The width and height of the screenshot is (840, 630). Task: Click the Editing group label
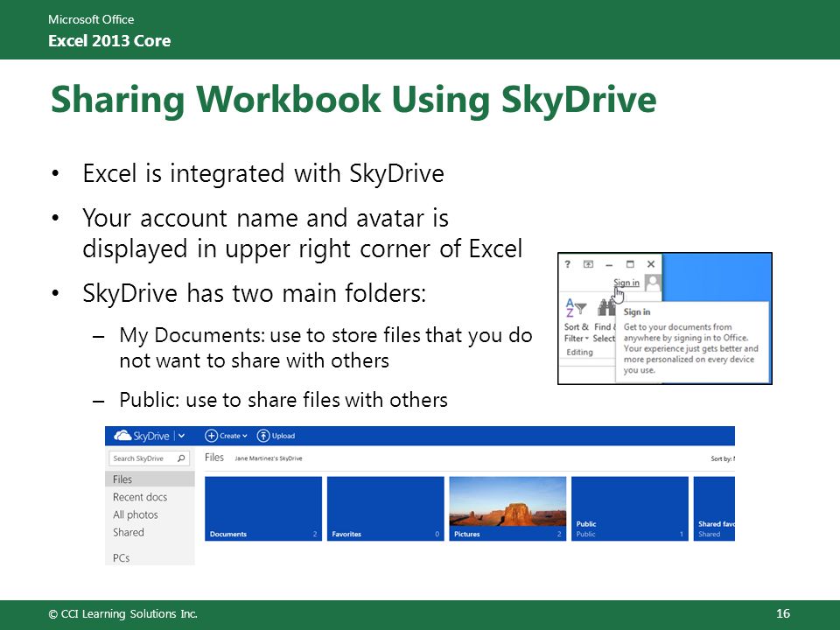[579, 352]
